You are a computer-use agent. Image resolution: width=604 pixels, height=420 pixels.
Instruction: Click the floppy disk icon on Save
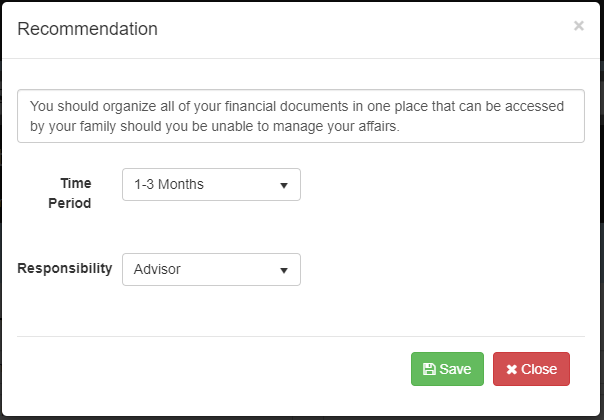coord(429,369)
